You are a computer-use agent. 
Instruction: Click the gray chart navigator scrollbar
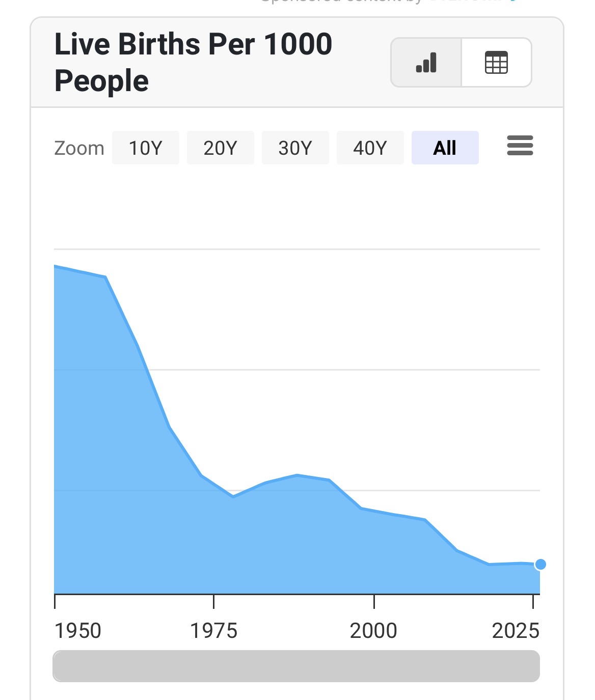[x=296, y=666]
